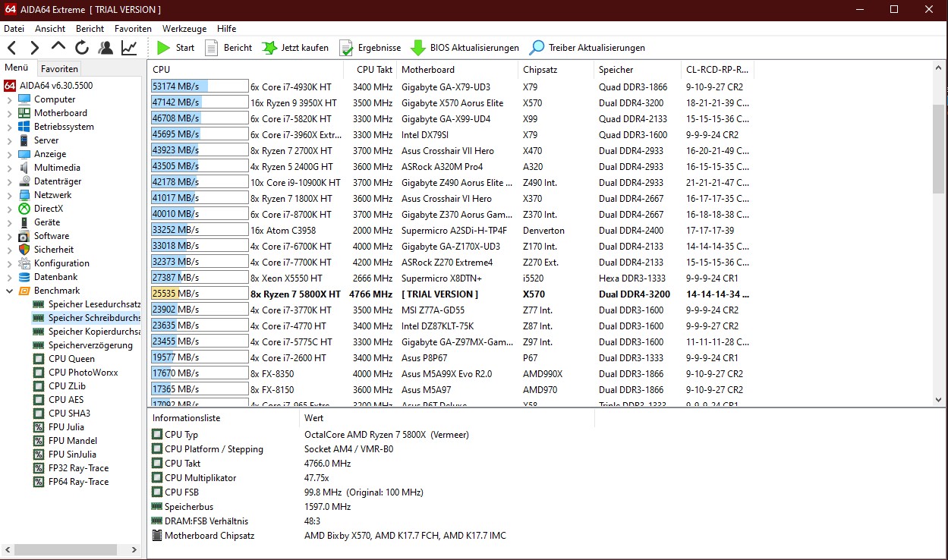Open the Datei menu
This screenshot has height=560, width=948.
pos(14,29)
